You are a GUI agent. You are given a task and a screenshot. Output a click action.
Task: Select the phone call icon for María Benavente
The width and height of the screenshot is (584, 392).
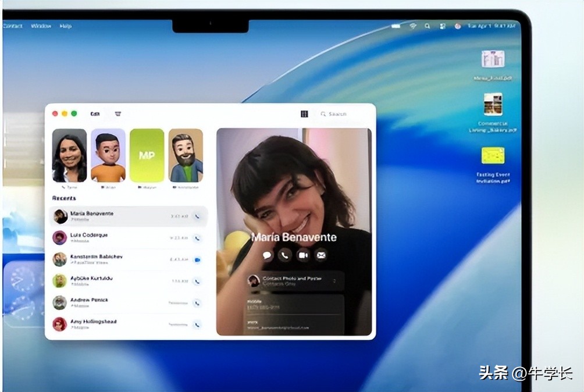point(284,255)
